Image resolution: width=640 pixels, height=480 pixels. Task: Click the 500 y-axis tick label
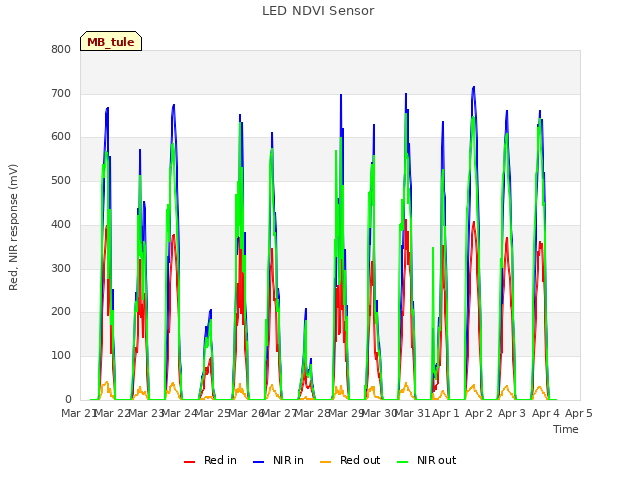pos(61,180)
